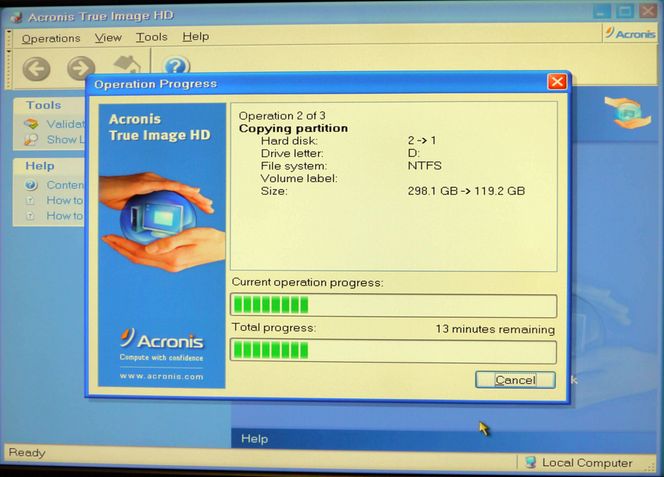The width and height of the screenshot is (664, 477).
Task: Close the Operation Progress dialog
Action: (557, 81)
